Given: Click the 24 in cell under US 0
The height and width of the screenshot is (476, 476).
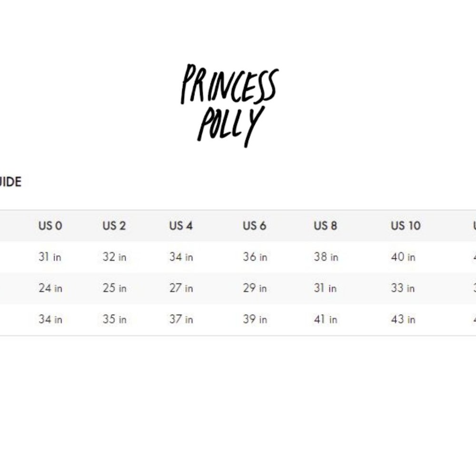Looking at the screenshot, I should [x=50, y=288].
